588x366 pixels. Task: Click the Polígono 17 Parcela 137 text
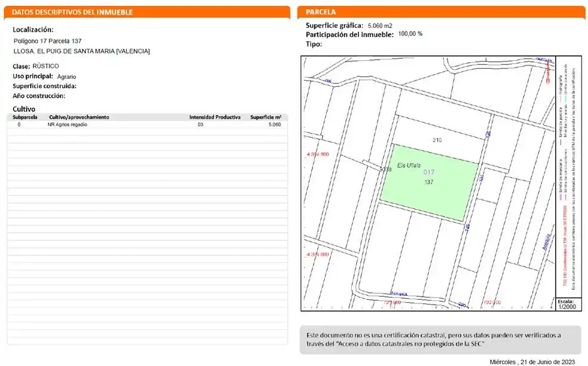[x=48, y=41]
